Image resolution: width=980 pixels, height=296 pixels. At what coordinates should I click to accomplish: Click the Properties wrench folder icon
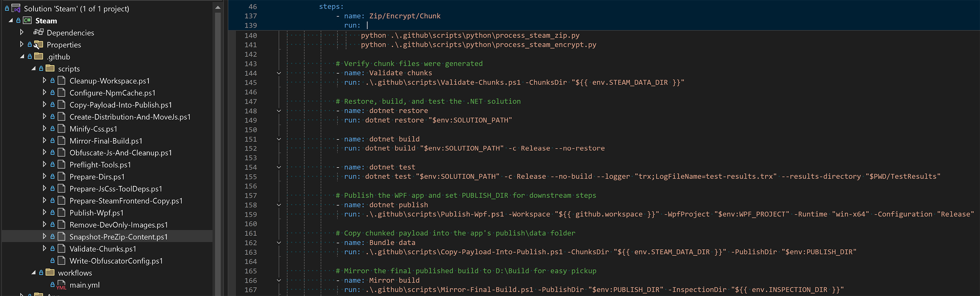pyautogui.click(x=38, y=45)
